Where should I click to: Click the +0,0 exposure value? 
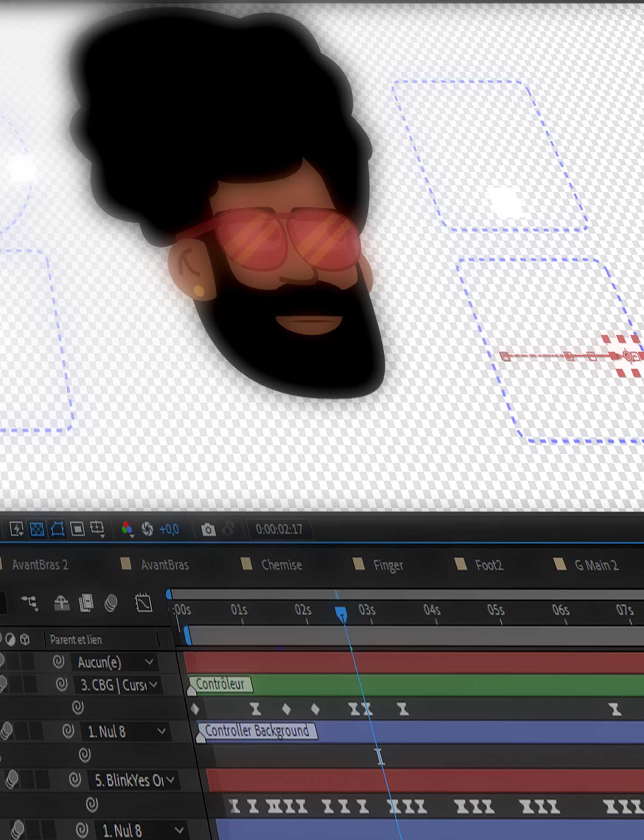click(x=169, y=530)
